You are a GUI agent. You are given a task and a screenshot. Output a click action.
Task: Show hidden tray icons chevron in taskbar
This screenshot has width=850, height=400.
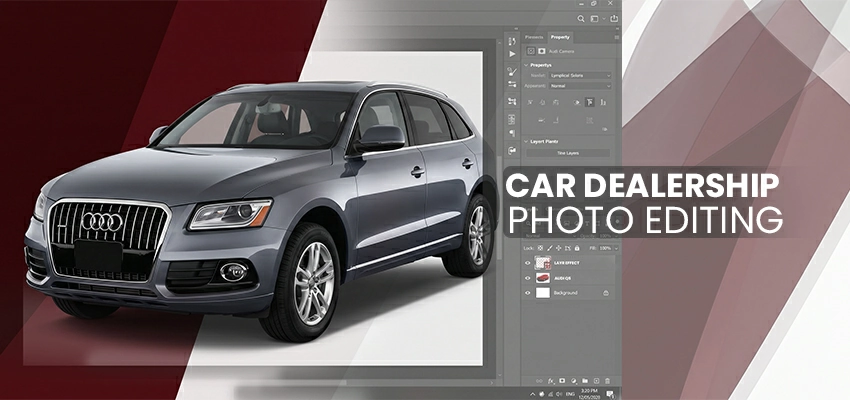click(x=532, y=394)
